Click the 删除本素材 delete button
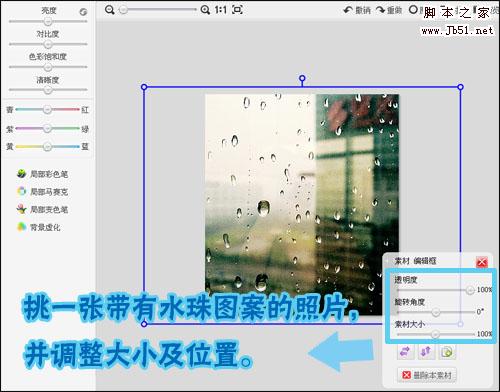 (x=427, y=375)
